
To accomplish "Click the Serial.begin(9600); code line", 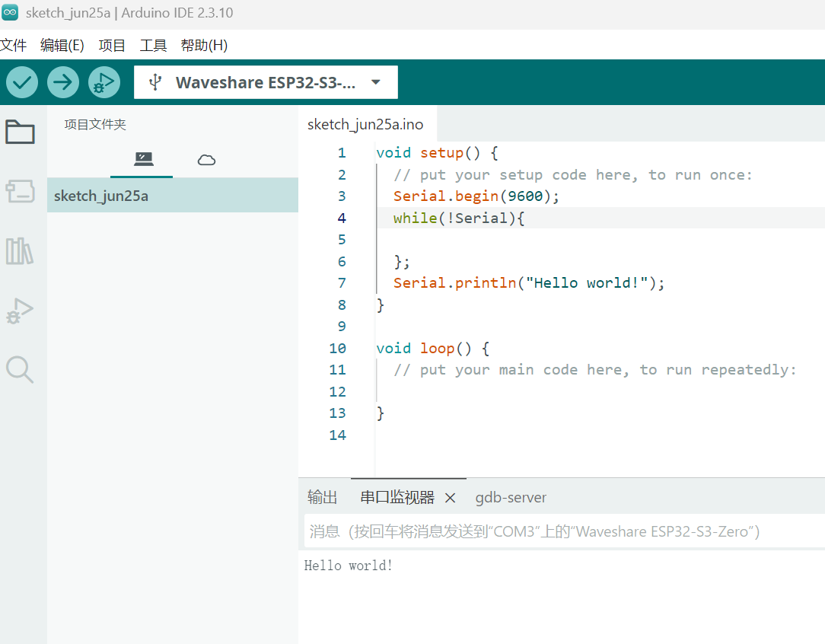I will click(x=476, y=196).
